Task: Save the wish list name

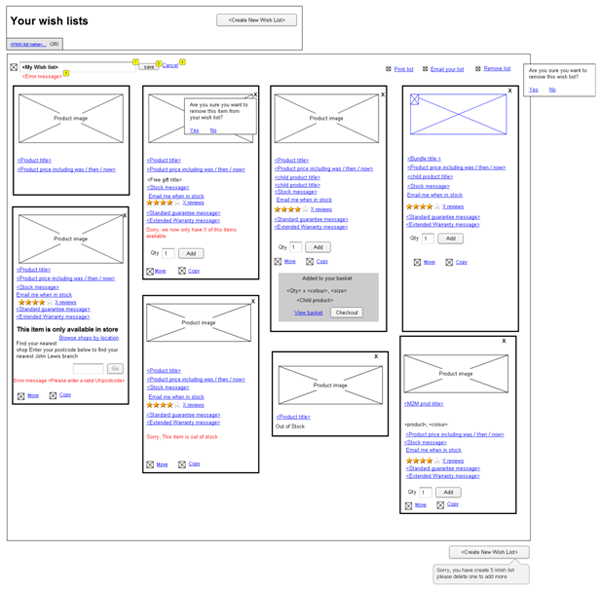Action: [148, 67]
